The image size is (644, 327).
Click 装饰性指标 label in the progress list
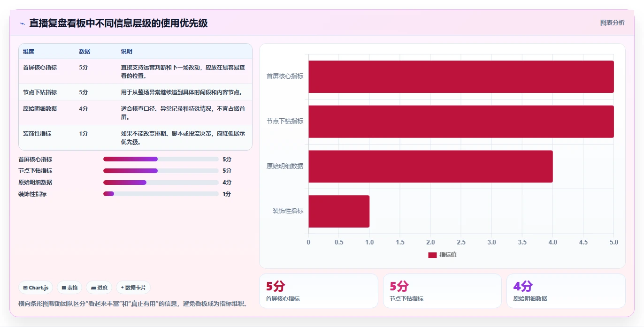click(32, 194)
